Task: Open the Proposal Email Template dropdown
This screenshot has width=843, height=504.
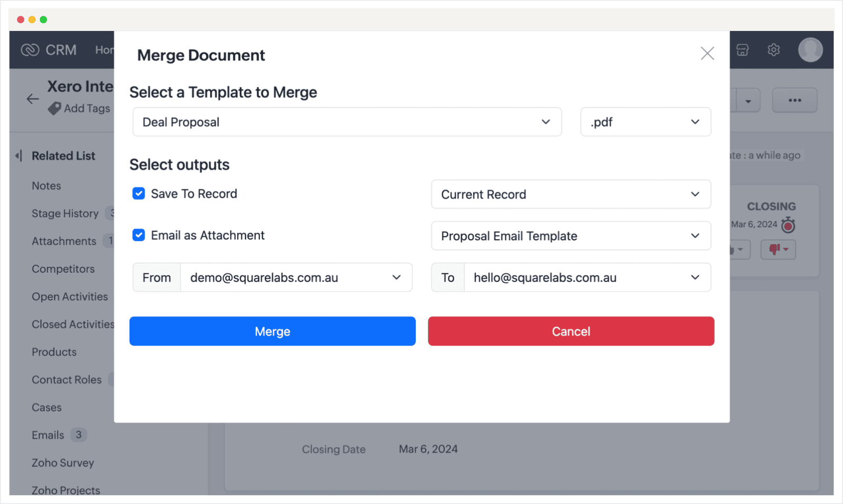Action: (x=571, y=236)
